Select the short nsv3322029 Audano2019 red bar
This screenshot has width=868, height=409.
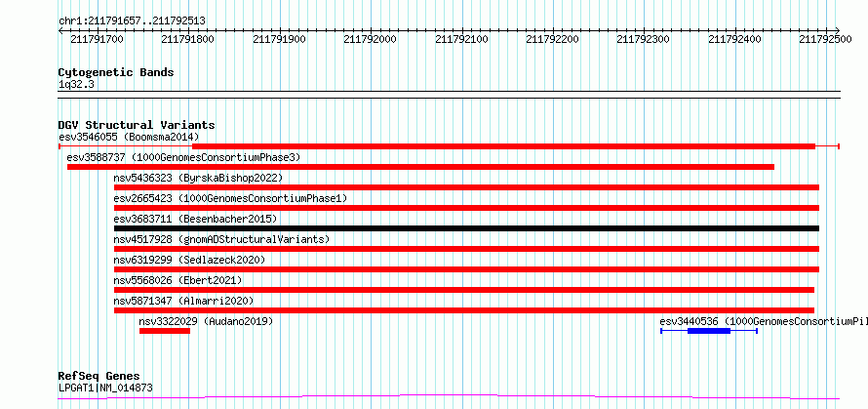[165, 331]
